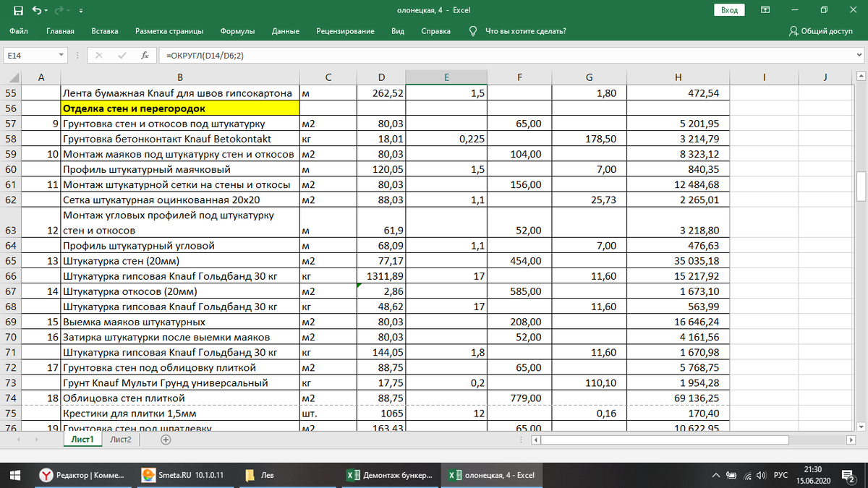
Task: Click the Cancel X icon in formula bar
Action: point(99,56)
